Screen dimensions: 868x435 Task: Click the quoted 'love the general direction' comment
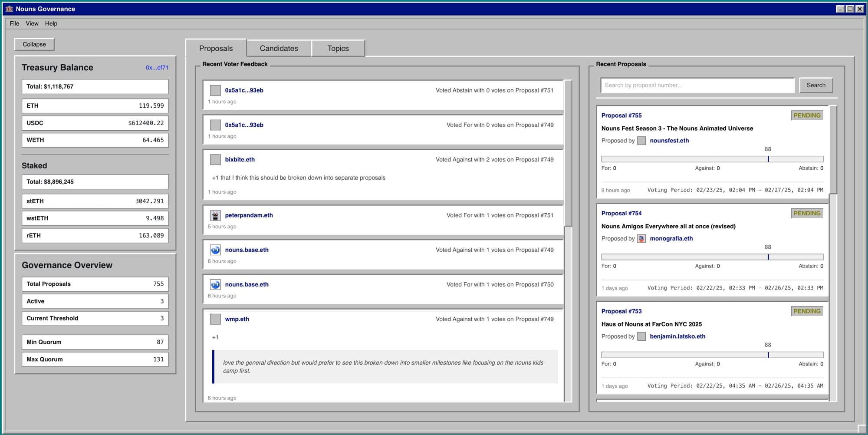point(385,367)
